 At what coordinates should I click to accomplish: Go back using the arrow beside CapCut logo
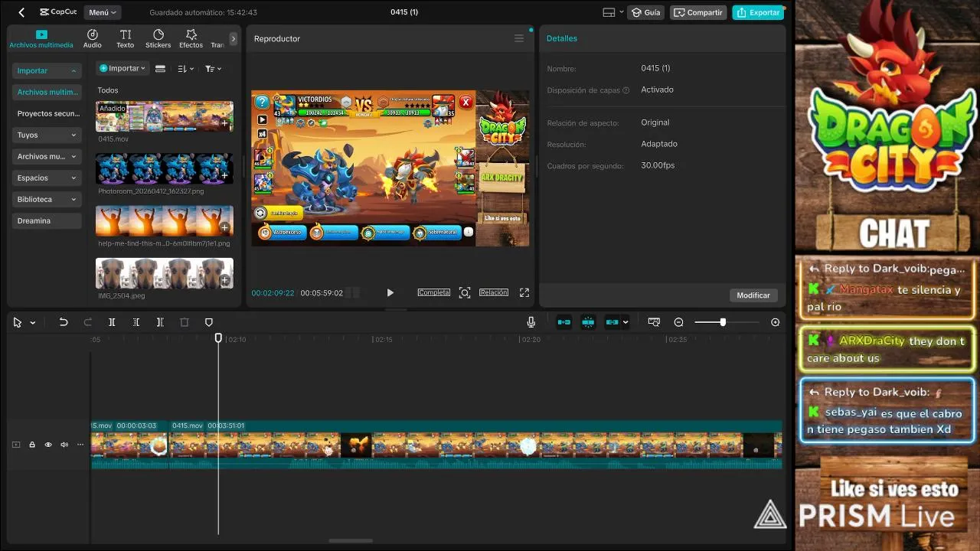click(x=21, y=12)
